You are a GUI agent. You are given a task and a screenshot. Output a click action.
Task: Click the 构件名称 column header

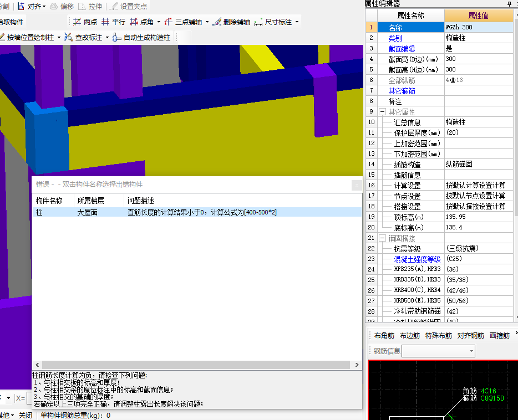point(49,201)
